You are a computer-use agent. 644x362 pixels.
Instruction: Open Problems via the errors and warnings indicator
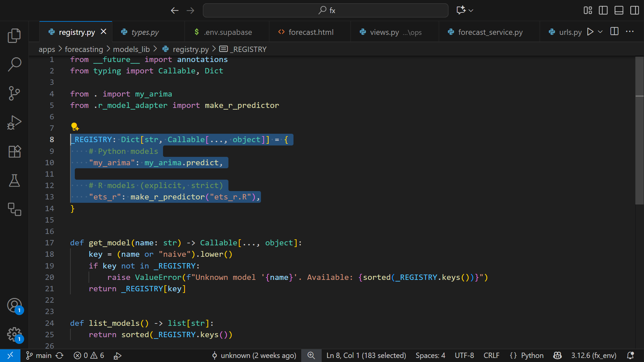[x=88, y=356]
